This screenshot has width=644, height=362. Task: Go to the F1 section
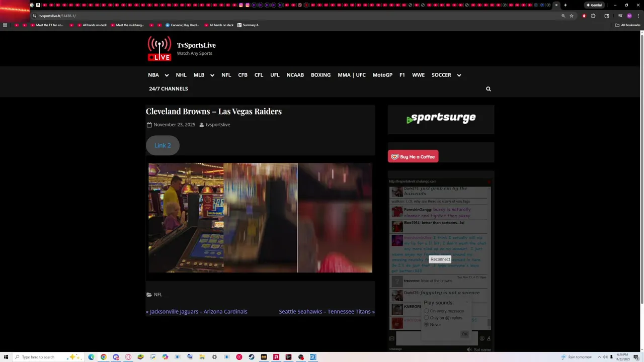[x=402, y=75]
